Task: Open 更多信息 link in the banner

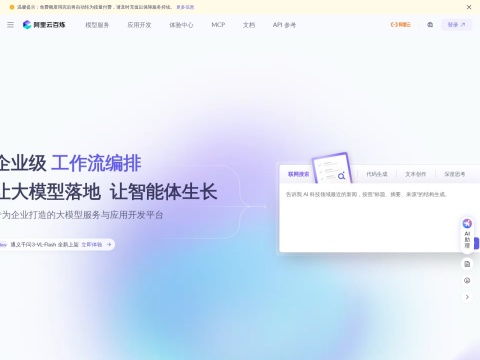Action: pos(185,7)
